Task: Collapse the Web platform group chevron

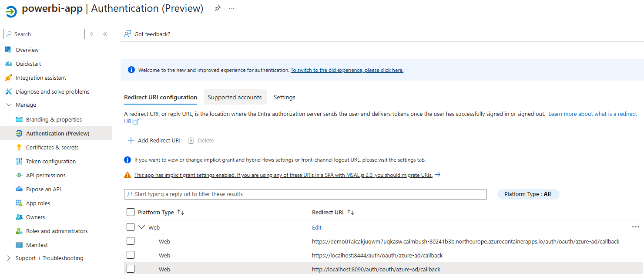Action: coord(141,227)
